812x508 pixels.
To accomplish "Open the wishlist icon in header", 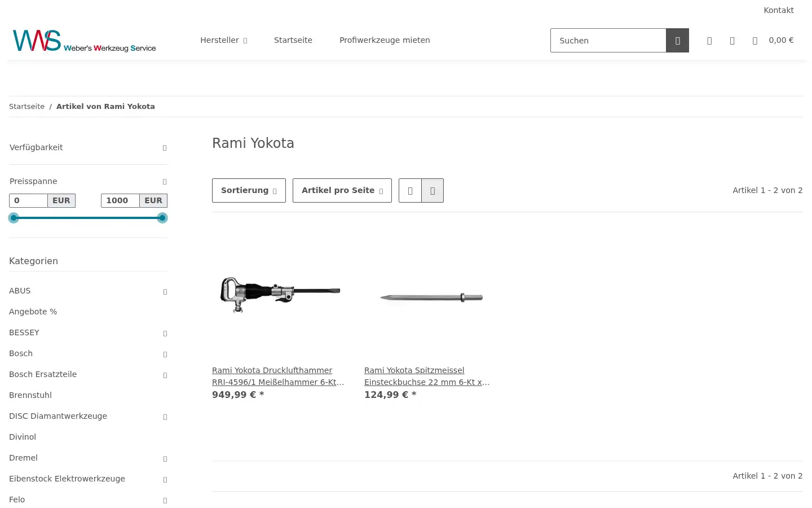I will pos(732,41).
